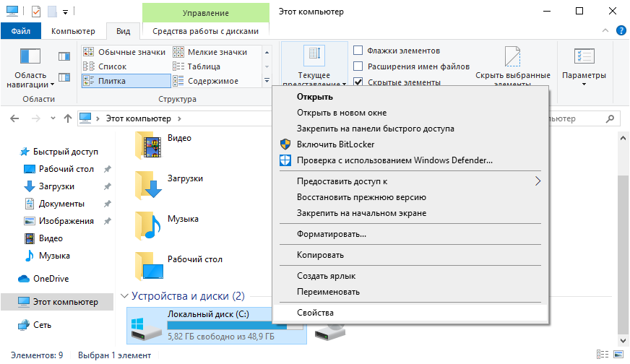
Task: Open the Файл menu button
Action: click(x=20, y=31)
